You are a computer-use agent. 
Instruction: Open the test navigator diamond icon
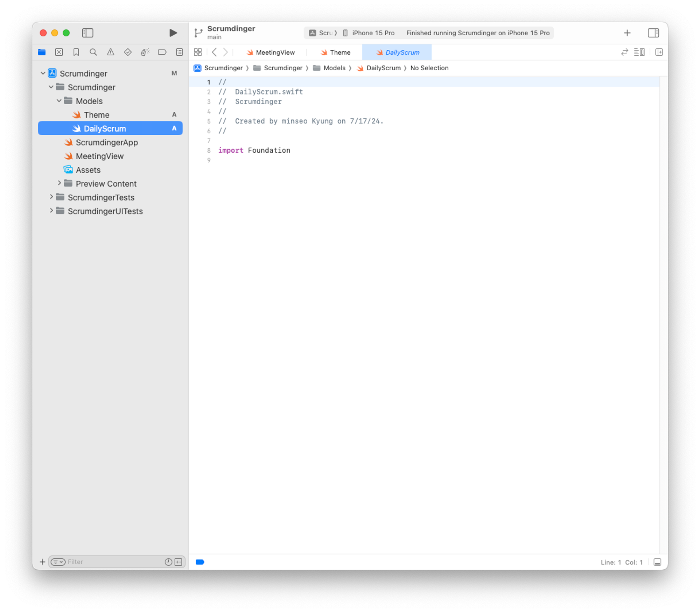(x=127, y=52)
